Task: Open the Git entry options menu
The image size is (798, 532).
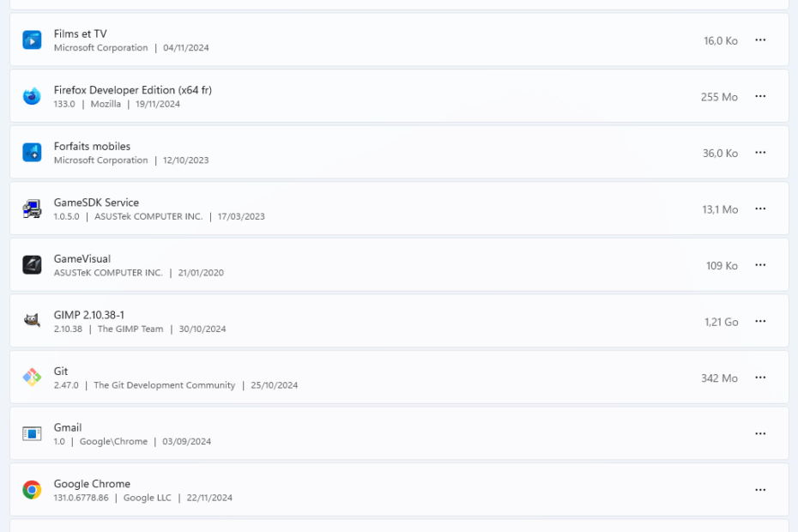Action: point(760,378)
